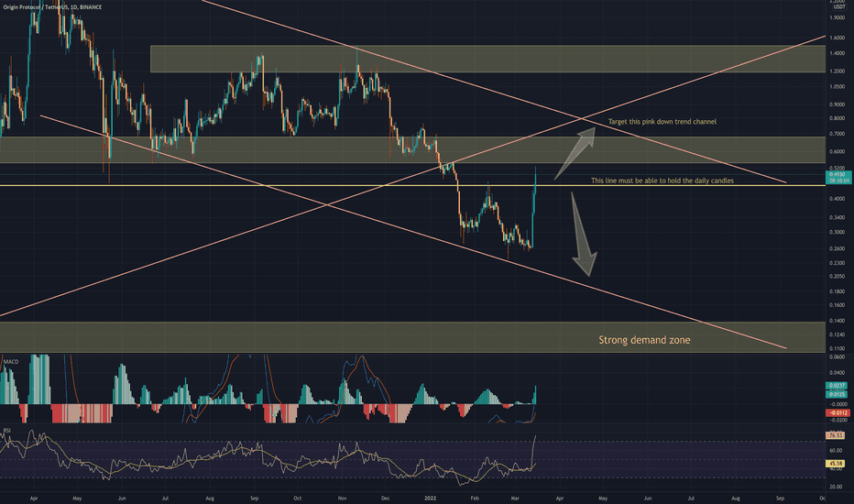The image size is (854, 504).
Task: Select the 'This line must be able to hold the daily candles' note
Action: (x=662, y=181)
